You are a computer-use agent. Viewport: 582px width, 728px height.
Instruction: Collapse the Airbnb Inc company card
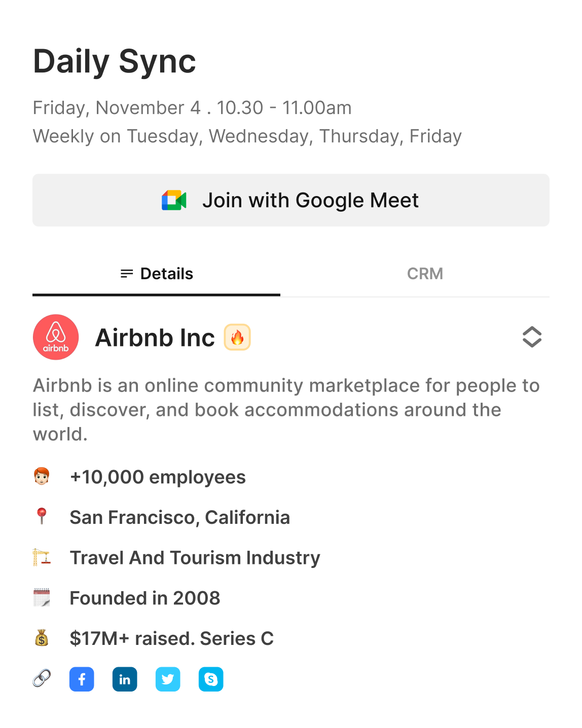pos(532,337)
